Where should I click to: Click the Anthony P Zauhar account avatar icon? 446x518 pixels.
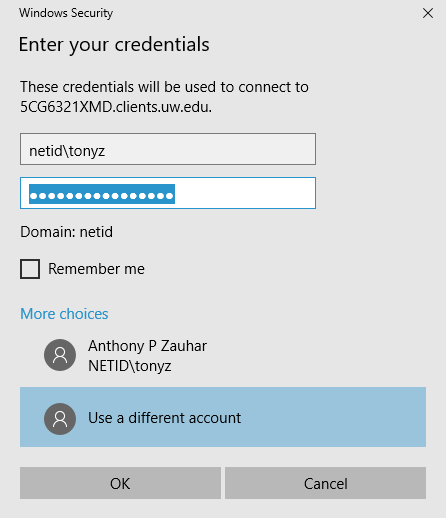click(60, 355)
